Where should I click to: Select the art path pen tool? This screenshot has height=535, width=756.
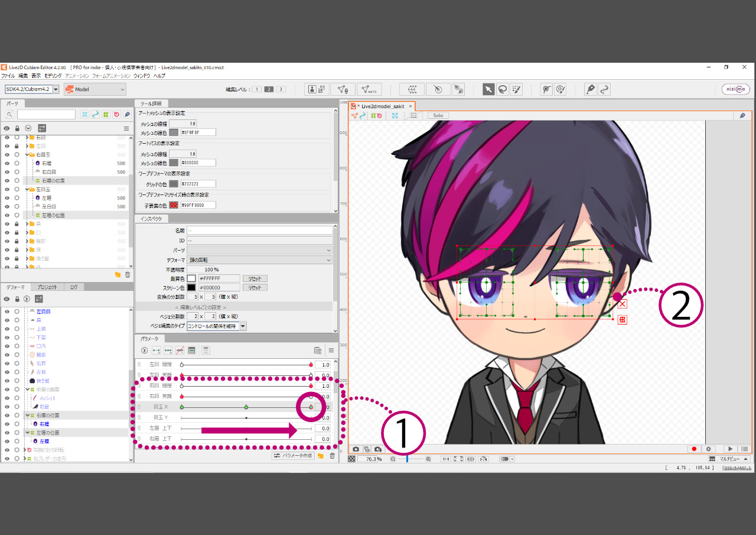click(590, 89)
